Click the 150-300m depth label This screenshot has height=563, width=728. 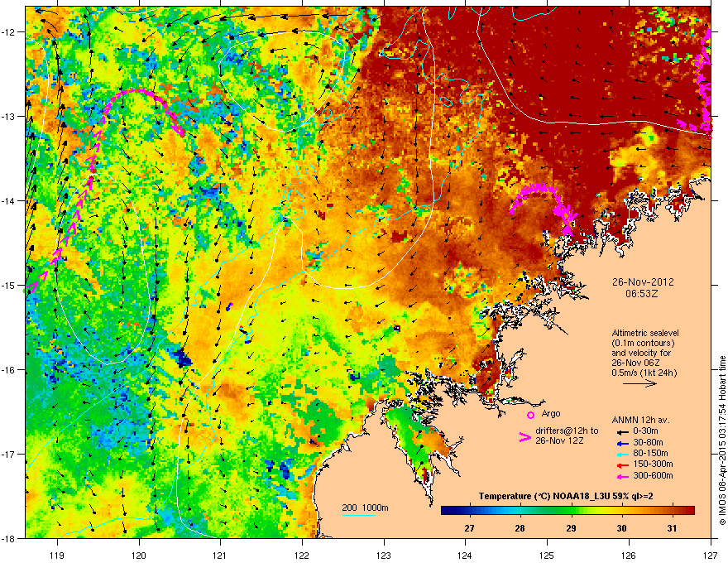click(x=653, y=464)
